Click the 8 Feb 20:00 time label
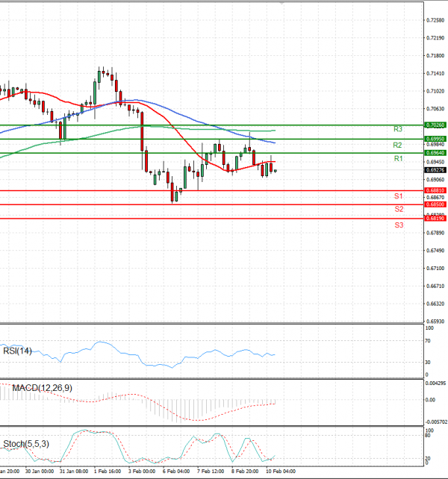The height and width of the screenshot is (479, 448). (245, 472)
